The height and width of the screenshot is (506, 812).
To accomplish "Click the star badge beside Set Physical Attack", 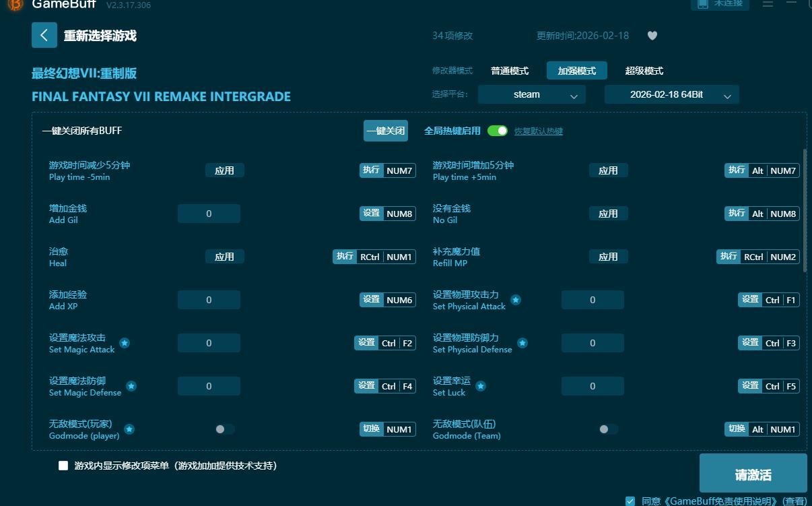I will pos(516,300).
